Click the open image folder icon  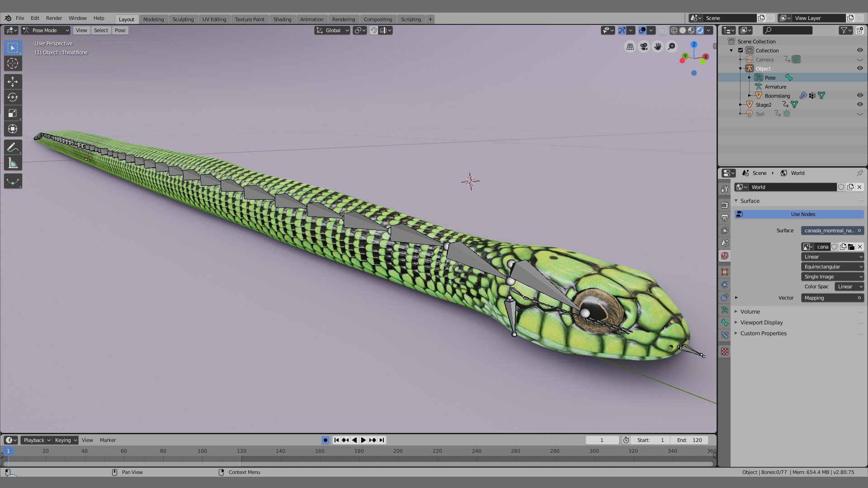point(851,247)
